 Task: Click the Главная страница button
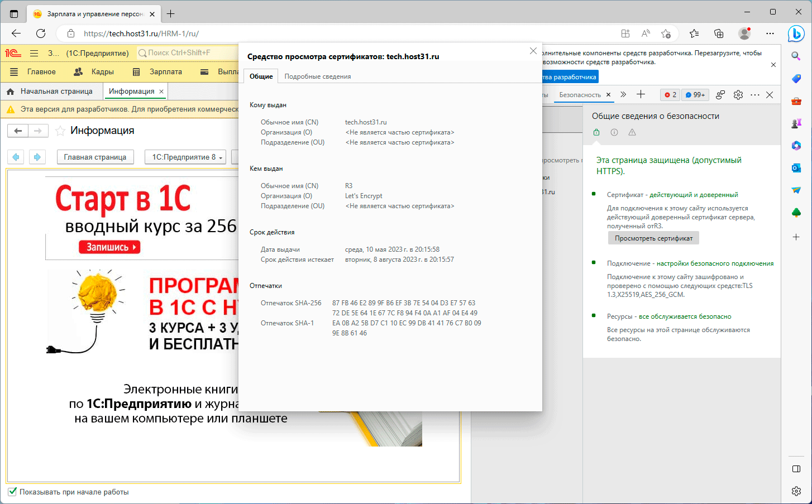95,157
